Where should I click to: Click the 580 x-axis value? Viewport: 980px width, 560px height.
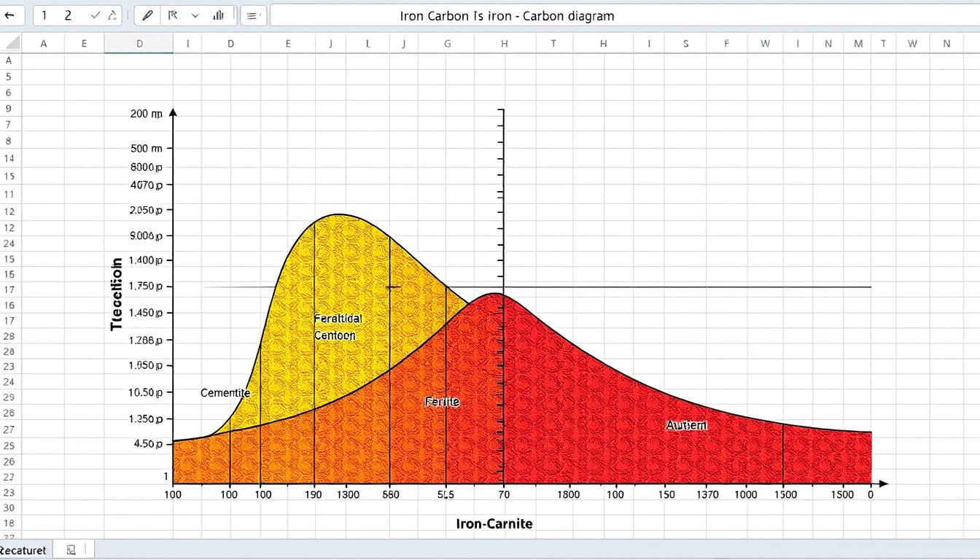[391, 494]
